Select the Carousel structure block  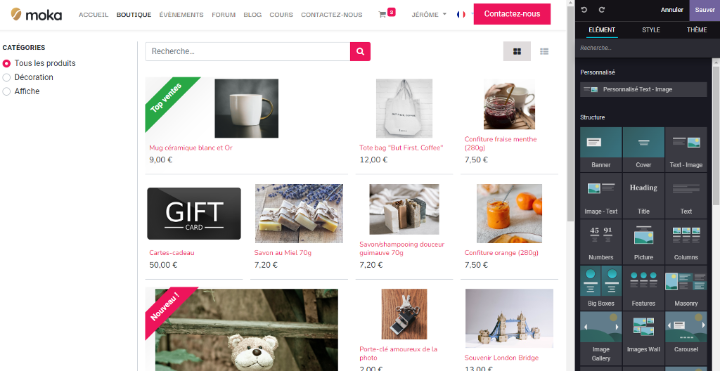point(686,333)
